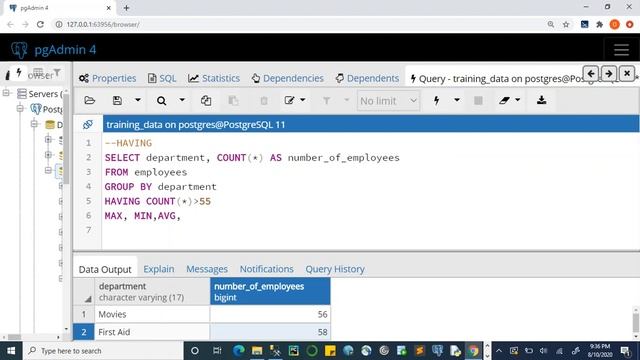Click the Find magnifier icon
The height and width of the screenshot is (360, 640).
162,100
